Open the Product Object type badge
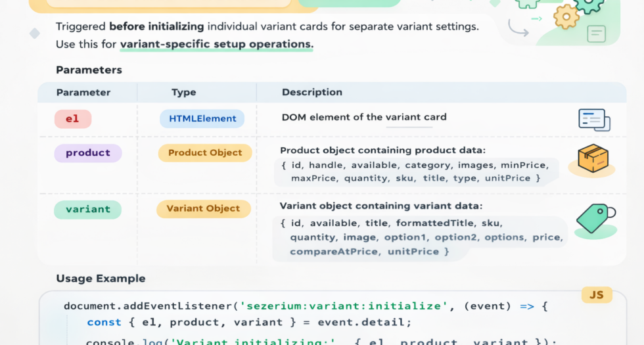This screenshot has width=644, height=345. pos(205,153)
